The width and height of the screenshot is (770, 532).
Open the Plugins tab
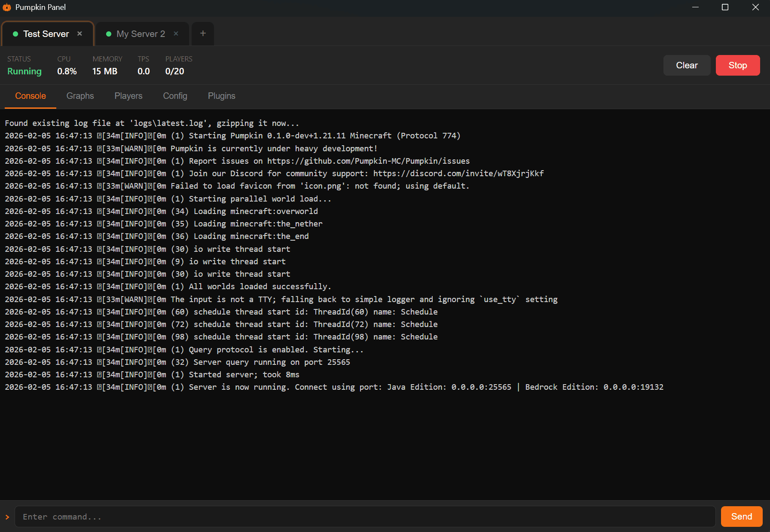pos(221,96)
